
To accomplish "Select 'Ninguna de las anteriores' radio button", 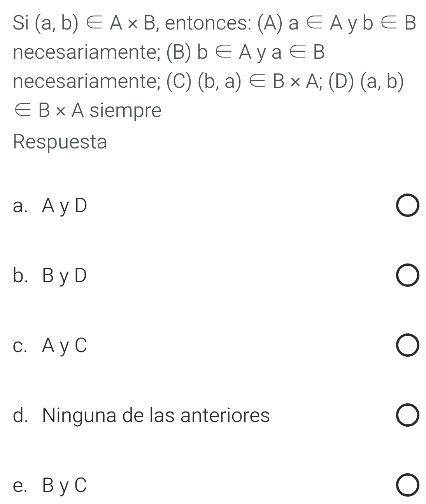I will [x=408, y=415].
